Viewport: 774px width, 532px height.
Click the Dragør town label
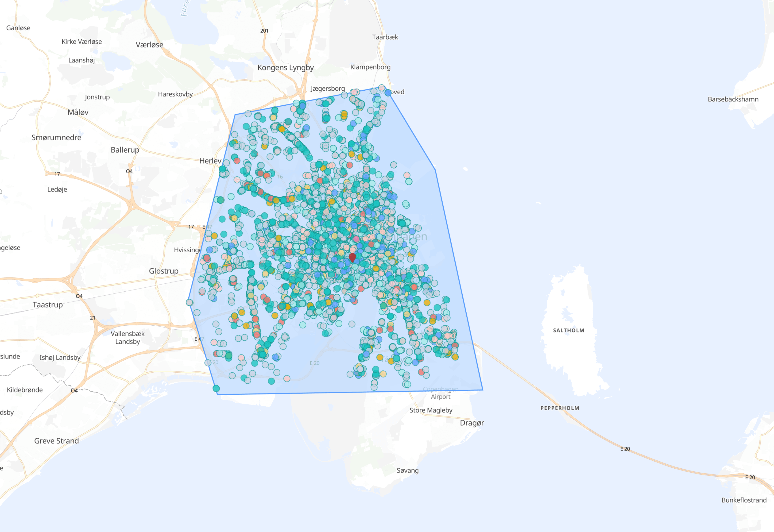(472, 423)
